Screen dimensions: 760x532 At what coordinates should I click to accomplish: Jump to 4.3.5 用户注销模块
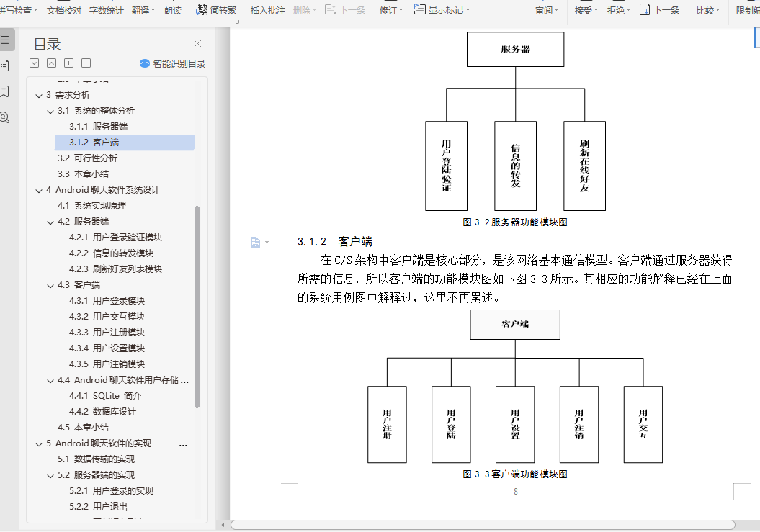pyautogui.click(x=107, y=364)
